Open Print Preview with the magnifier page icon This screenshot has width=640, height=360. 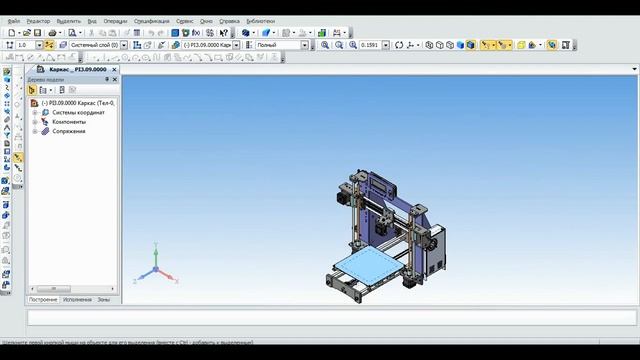[x=72, y=33]
